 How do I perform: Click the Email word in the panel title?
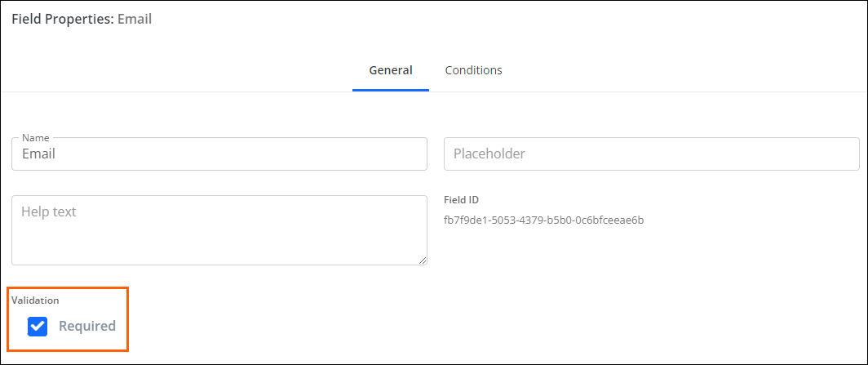pos(135,20)
